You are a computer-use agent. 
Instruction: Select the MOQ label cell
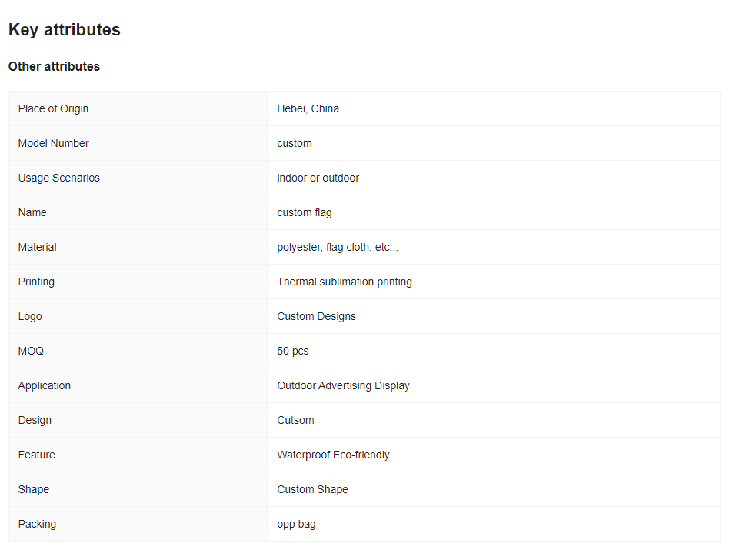click(x=138, y=352)
